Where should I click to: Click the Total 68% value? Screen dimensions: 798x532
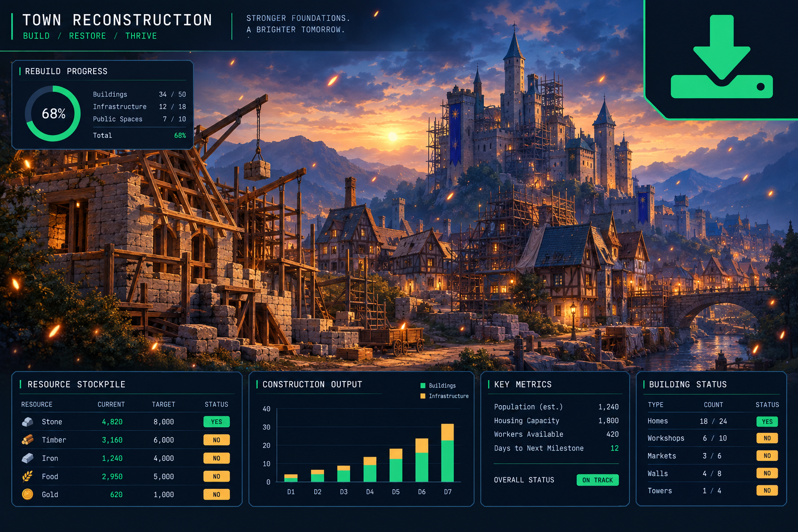click(180, 136)
